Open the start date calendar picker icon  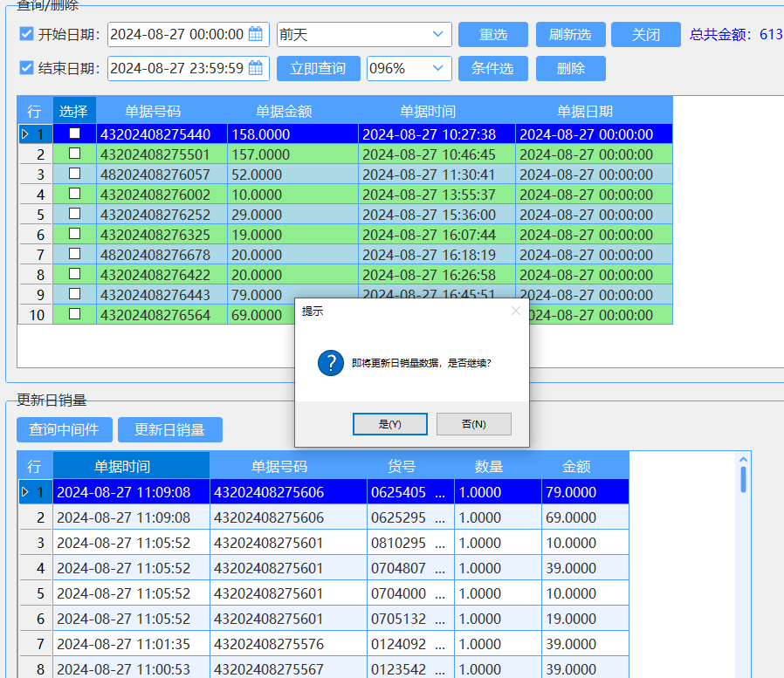256,35
